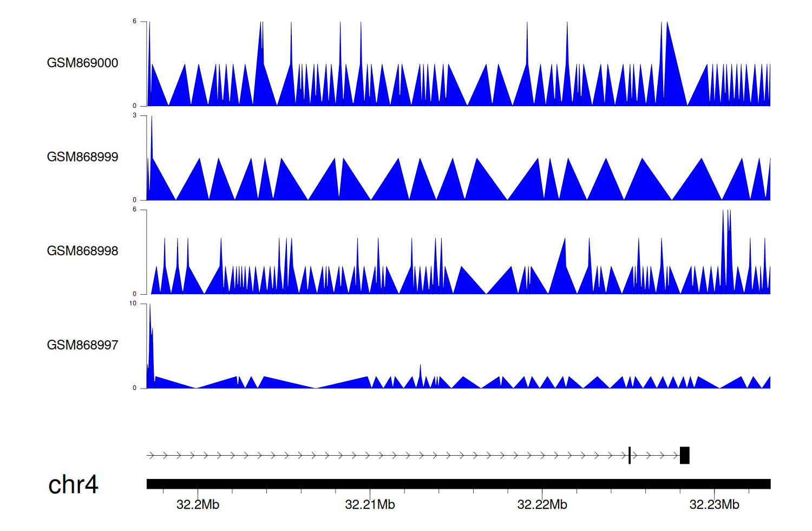Click the black chr4 ideogram bar

(458, 484)
